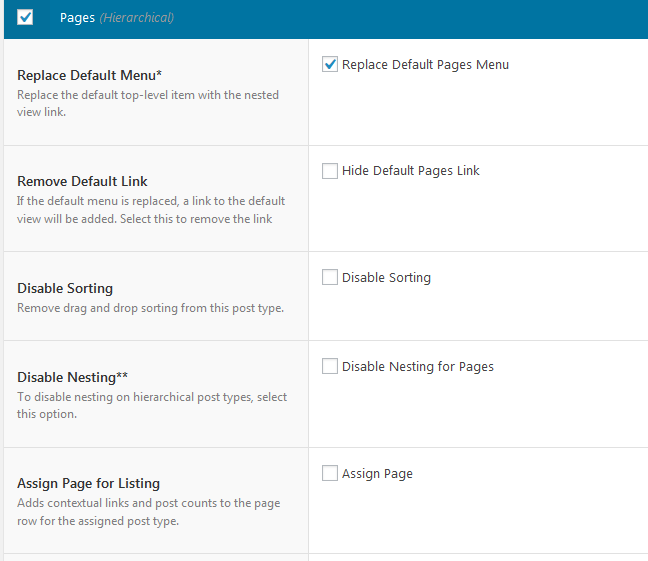Click the 'Adds contextual links' description text
The height and width of the screenshot is (561, 648).
tap(149, 512)
